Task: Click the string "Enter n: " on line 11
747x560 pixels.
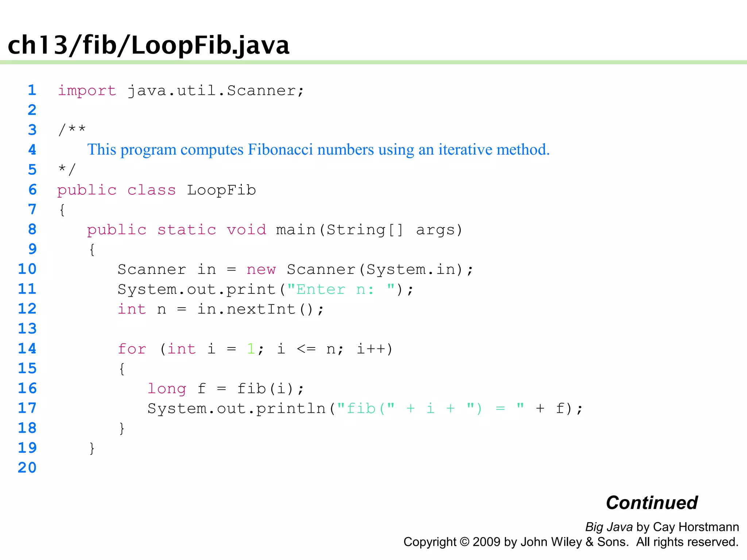Action: (341, 289)
